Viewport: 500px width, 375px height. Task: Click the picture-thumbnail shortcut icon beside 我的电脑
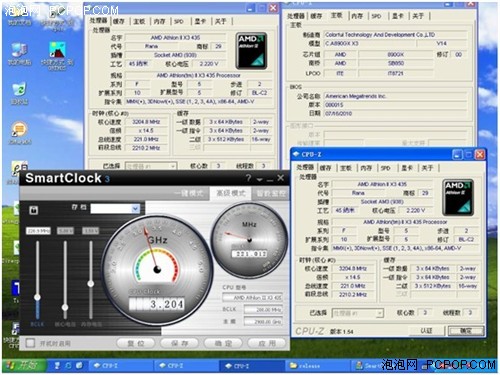tap(57, 55)
